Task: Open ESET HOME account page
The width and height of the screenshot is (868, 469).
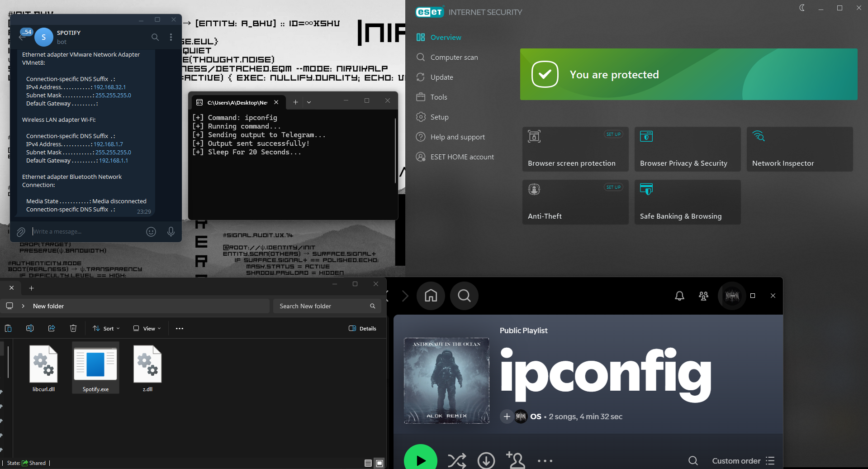Action: click(455, 157)
